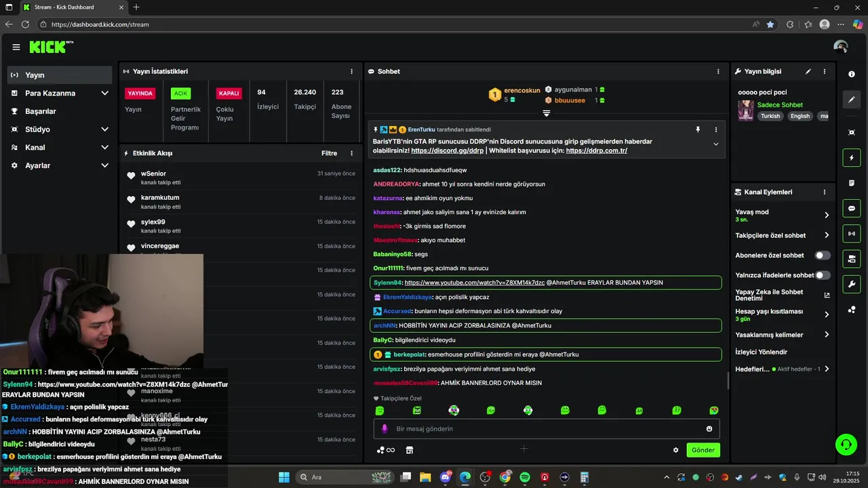The height and width of the screenshot is (488, 868).
Task: Click the chat scrollbar
Action: [728, 380]
